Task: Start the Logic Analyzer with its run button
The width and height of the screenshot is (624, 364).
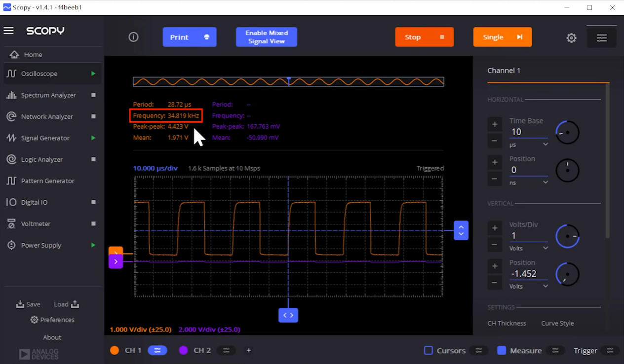Action: pos(93,159)
